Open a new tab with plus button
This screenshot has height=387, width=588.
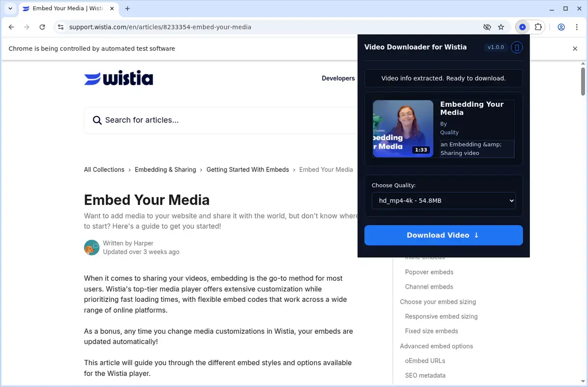[x=127, y=8]
